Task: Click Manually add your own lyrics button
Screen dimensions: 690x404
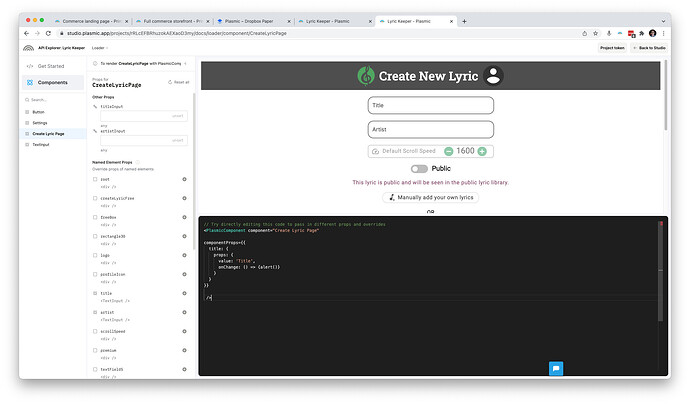Action: coord(430,198)
